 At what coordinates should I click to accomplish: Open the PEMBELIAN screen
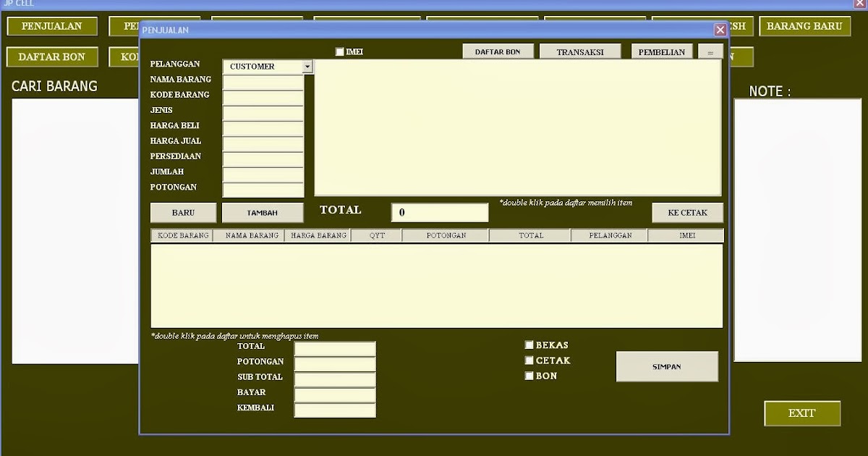[662, 51]
